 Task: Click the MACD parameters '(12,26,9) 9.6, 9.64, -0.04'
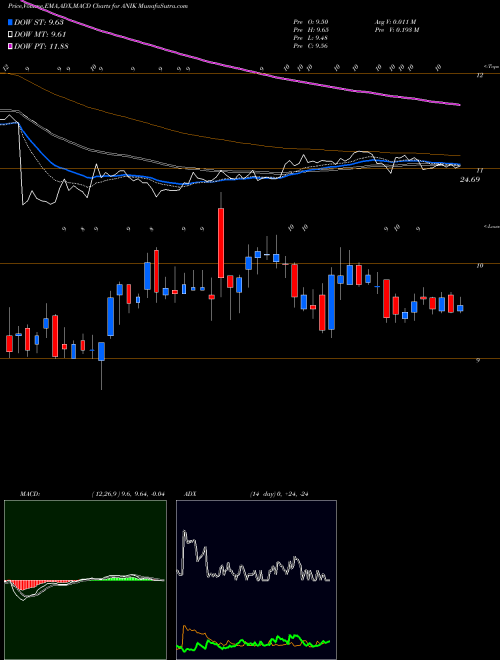128,494
